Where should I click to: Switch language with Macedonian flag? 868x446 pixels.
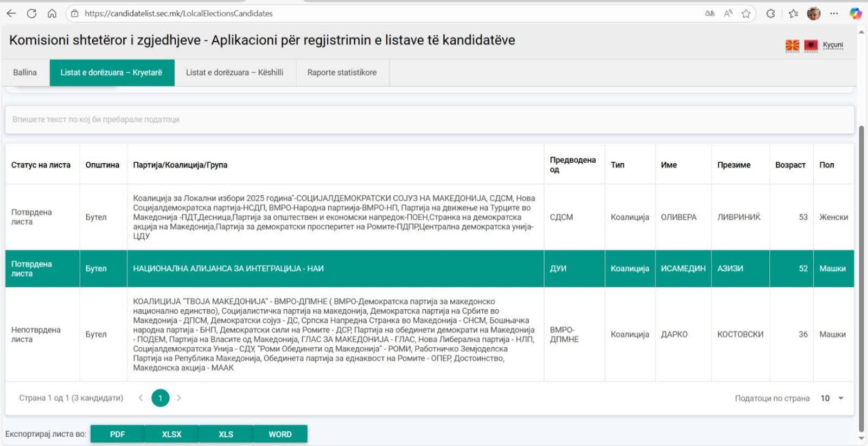point(793,46)
